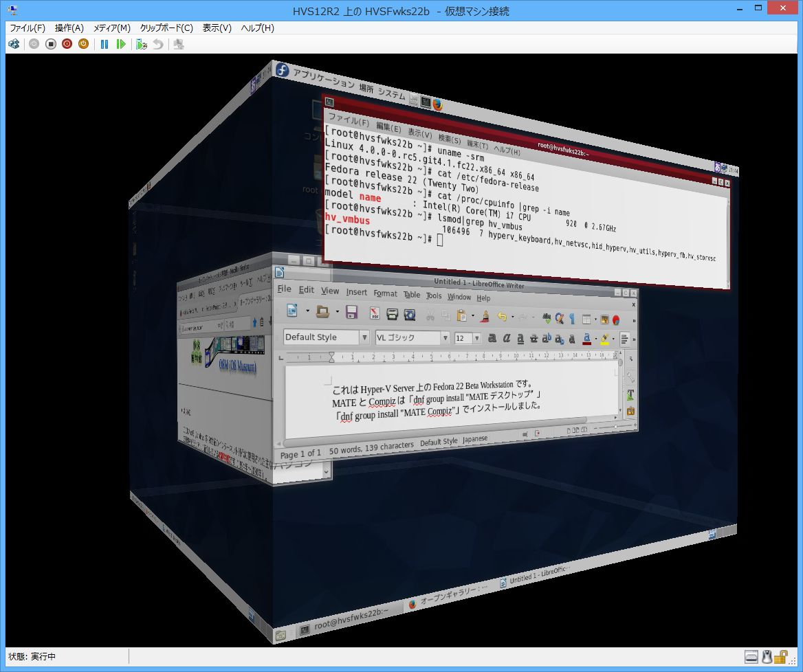Click the Paste clipboard icon in Writer

(x=461, y=316)
